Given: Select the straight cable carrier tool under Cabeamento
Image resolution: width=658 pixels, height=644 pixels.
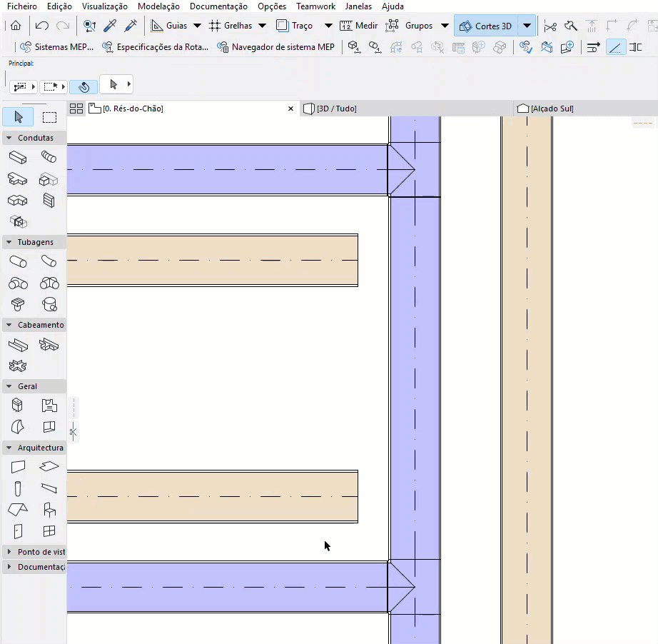Looking at the screenshot, I should (18, 344).
